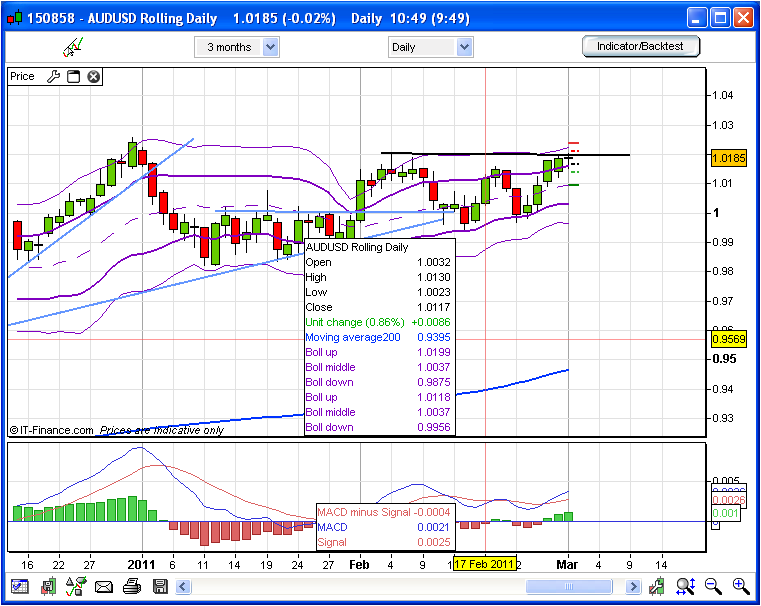Click the 0.9569 crosshair price label
The image size is (761, 606).
pos(728,339)
